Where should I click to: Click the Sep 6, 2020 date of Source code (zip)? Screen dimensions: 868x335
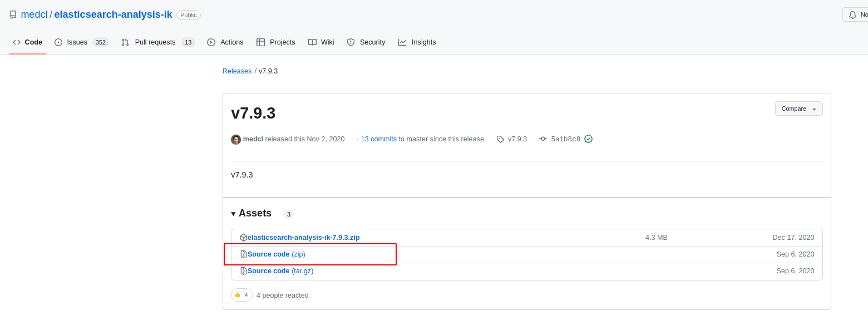795,254
